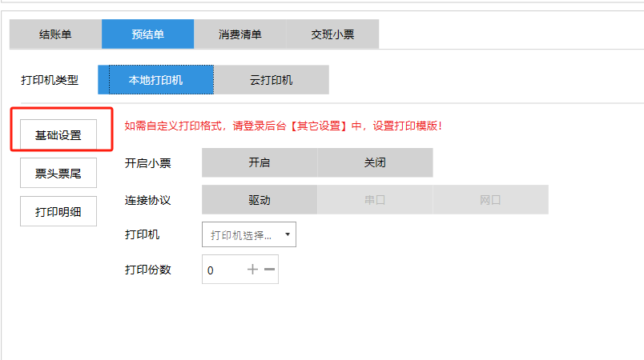Viewport: 644px width, 360px height.
Task: Decrease print copies with minus icon
Action: (x=269, y=270)
